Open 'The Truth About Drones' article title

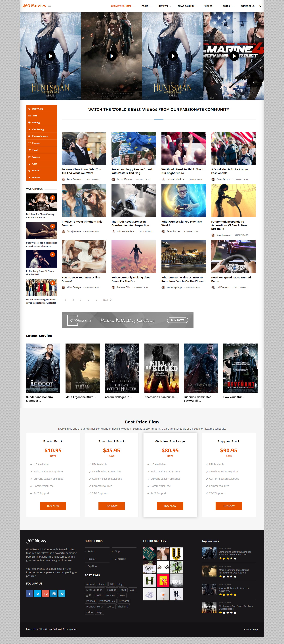[x=130, y=223]
